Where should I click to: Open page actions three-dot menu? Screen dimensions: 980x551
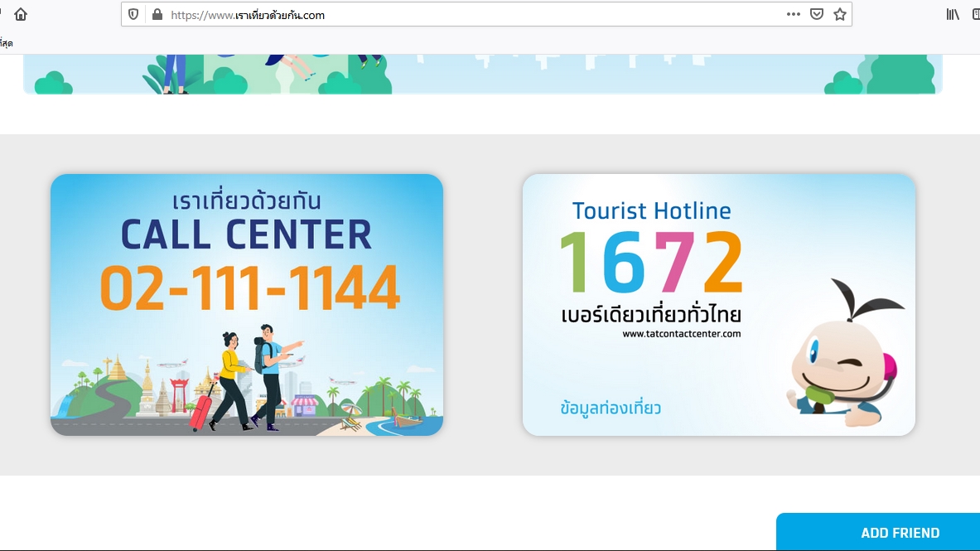coord(793,14)
